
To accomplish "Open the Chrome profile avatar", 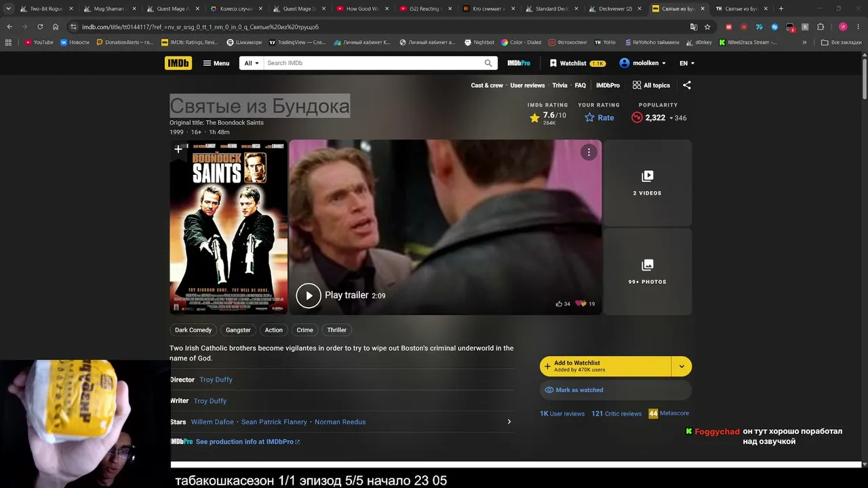I will [x=843, y=26].
